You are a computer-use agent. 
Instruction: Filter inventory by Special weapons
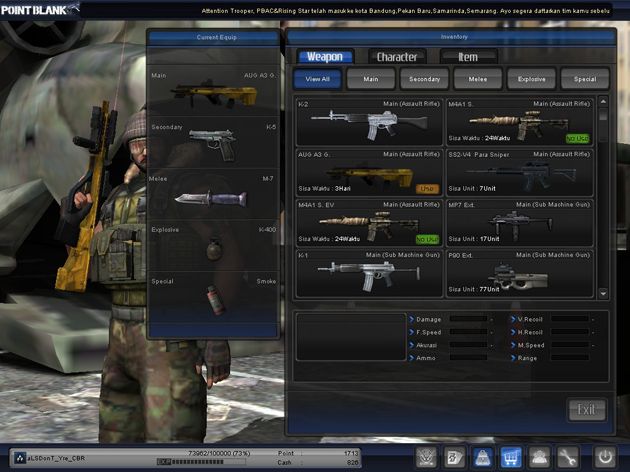pyautogui.click(x=585, y=79)
